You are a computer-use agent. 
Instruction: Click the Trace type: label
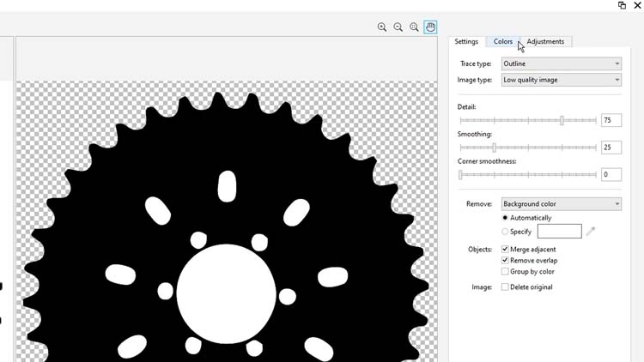pyautogui.click(x=476, y=63)
